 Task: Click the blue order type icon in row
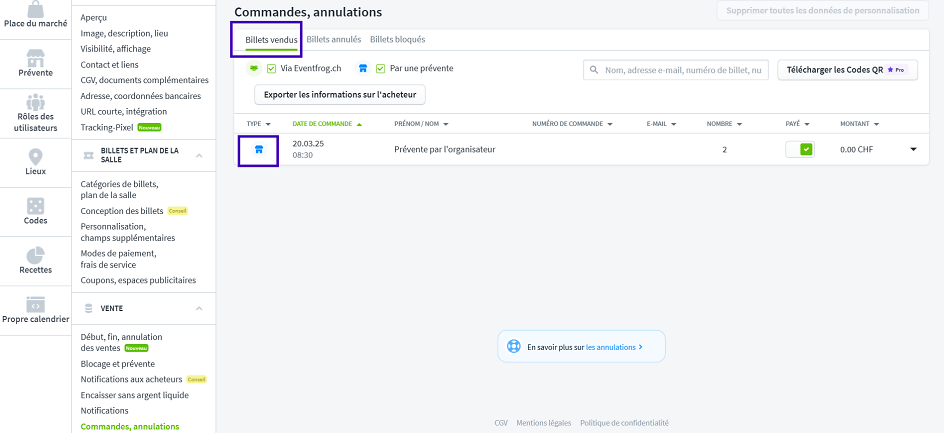pos(257,149)
